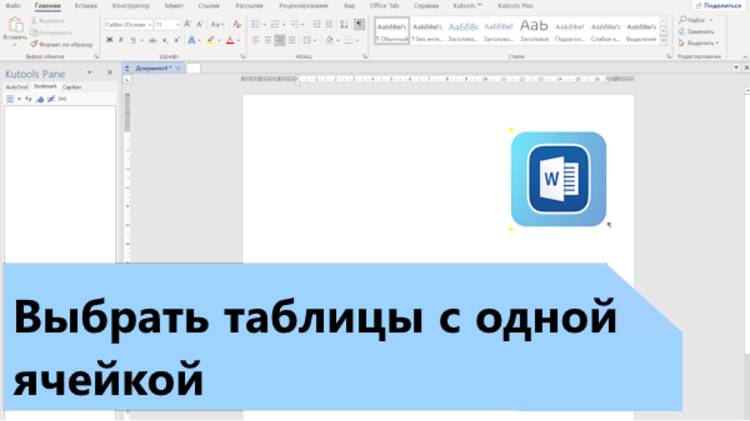
Task: Open the Borders dropdown arrow
Action: click(357, 40)
